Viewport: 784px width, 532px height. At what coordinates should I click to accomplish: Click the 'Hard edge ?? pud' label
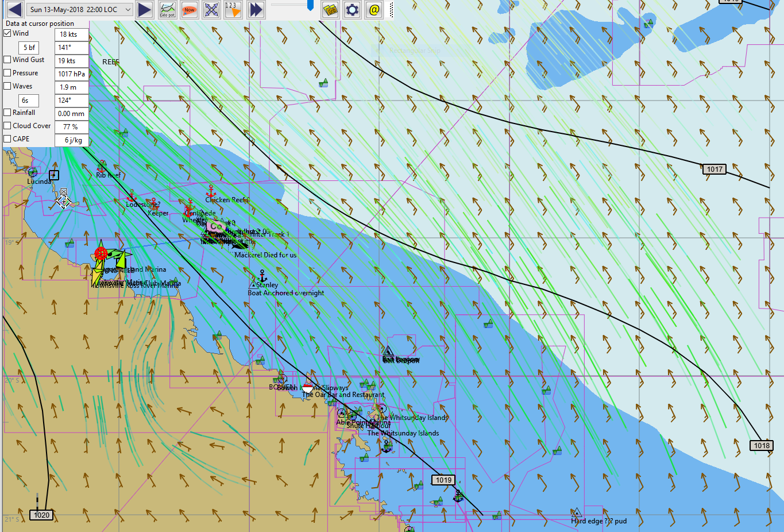coord(599,521)
